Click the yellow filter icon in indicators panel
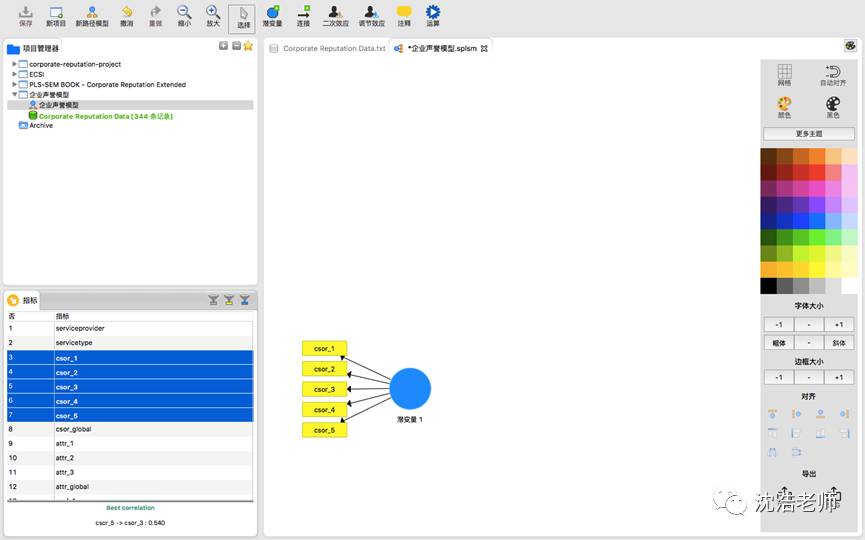 coord(229,300)
